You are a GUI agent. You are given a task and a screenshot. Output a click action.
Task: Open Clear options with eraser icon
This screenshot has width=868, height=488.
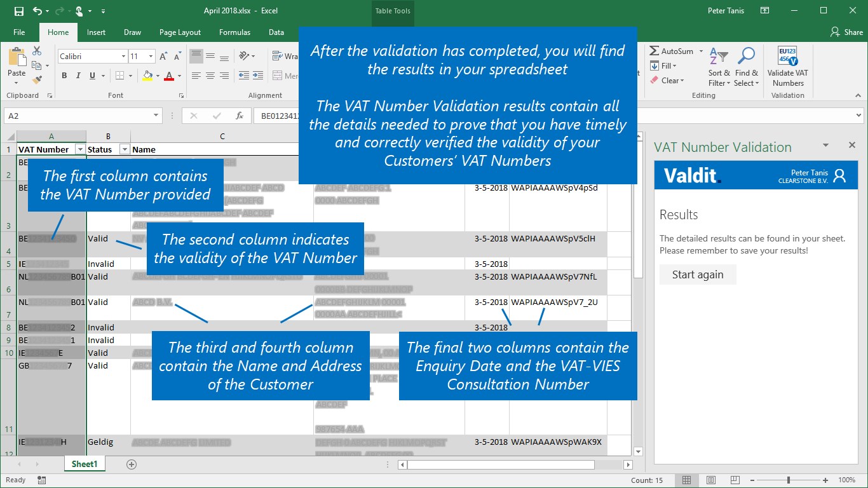point(667,80)
